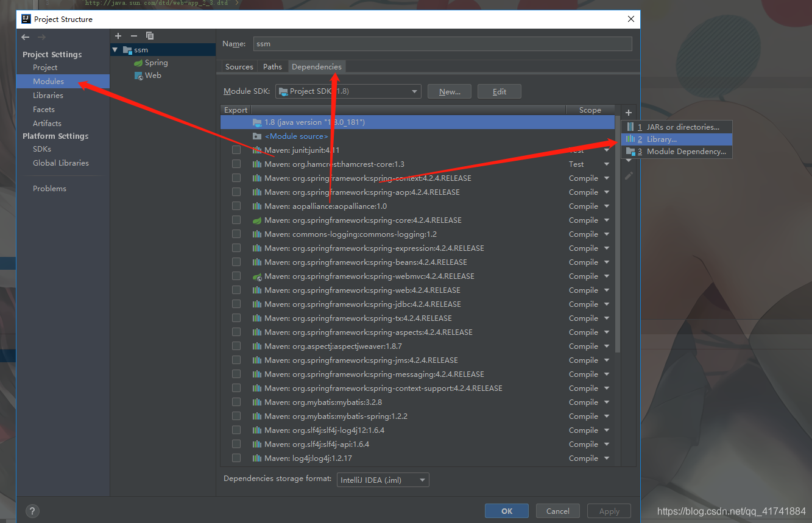812x523 pixels.
Task: Click the New... SDK button
Action: [x=450, y=91]
